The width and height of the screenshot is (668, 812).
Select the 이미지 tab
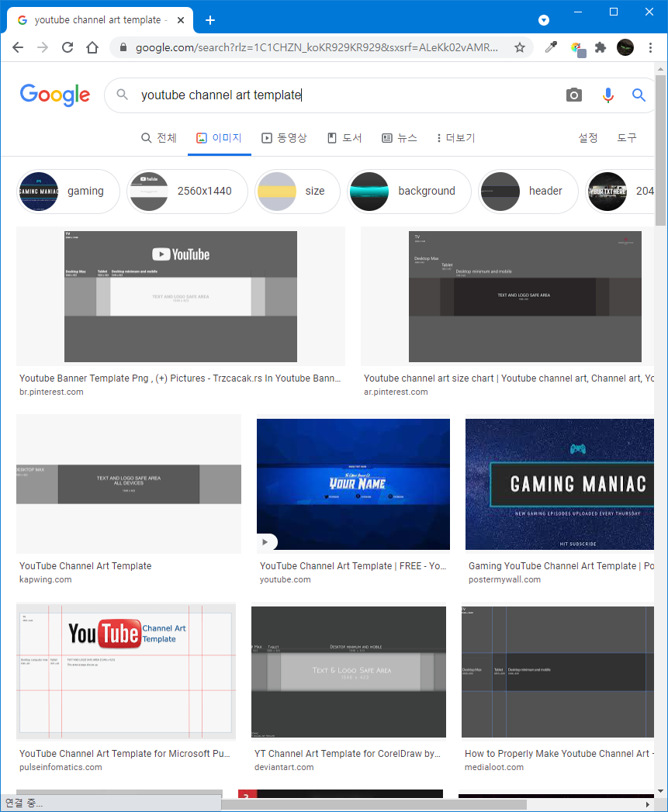click(220, 138)
